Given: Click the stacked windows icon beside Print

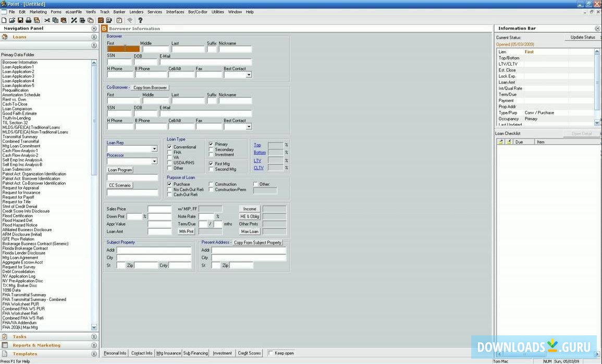Looking at the screenshot, I should [37, 20].
